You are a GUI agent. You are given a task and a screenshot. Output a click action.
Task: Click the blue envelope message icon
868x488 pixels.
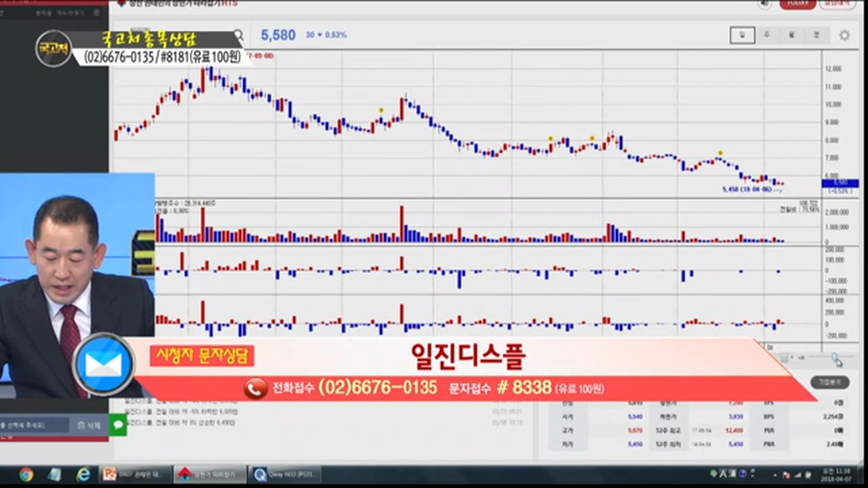104,365
